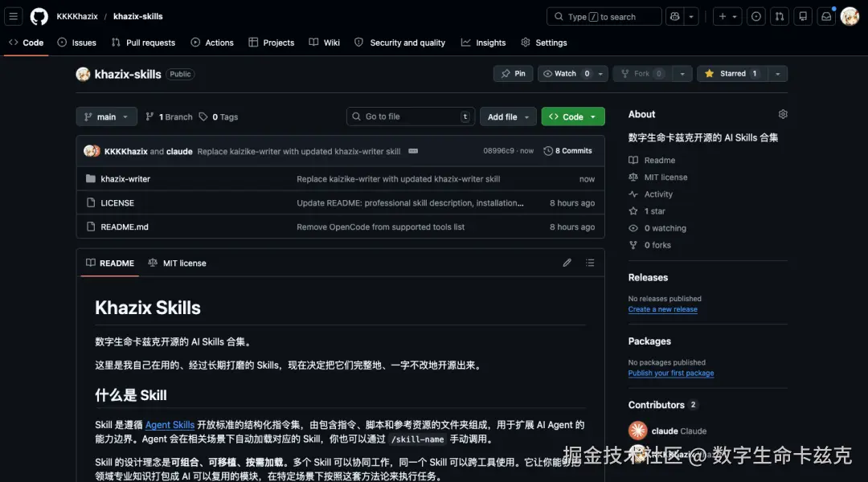Focus the Type / to search field
The height and width of the screenshot is (482, 868).
point(604,17)
